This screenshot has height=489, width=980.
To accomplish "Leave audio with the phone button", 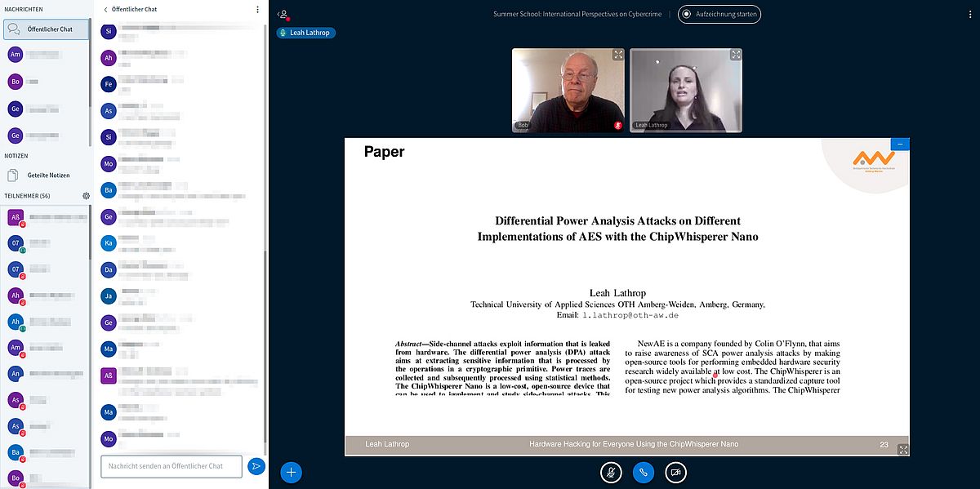I will tap(643, 472).
